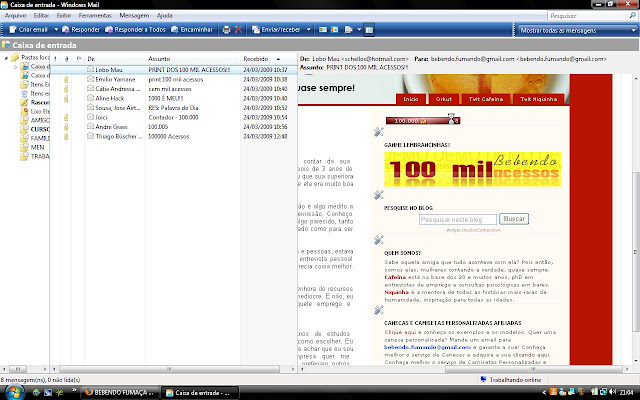Switch to BEBENDO FUMAÇA Firefox taskbar button
640x400 pixels.
click(x=119, y=393)
